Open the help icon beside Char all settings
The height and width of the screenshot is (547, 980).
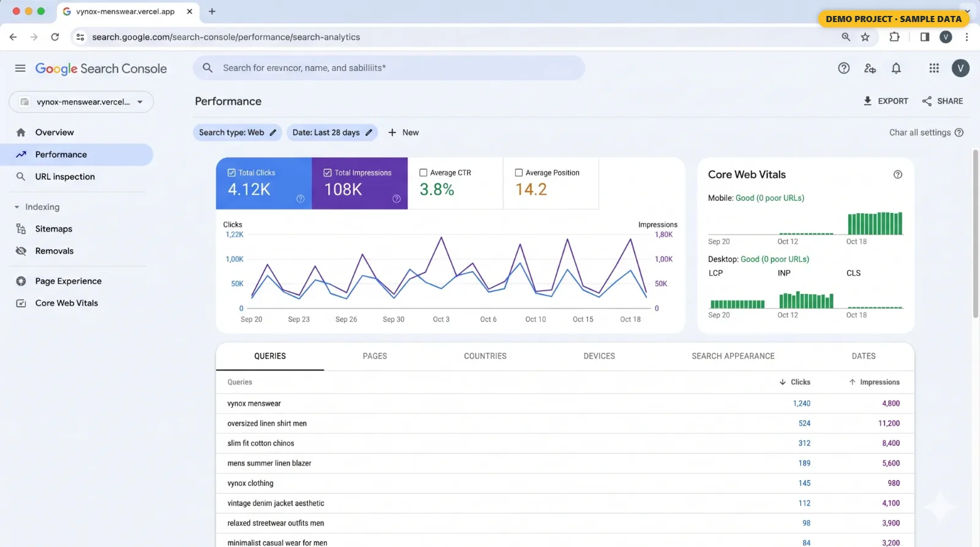coord(959,132)
